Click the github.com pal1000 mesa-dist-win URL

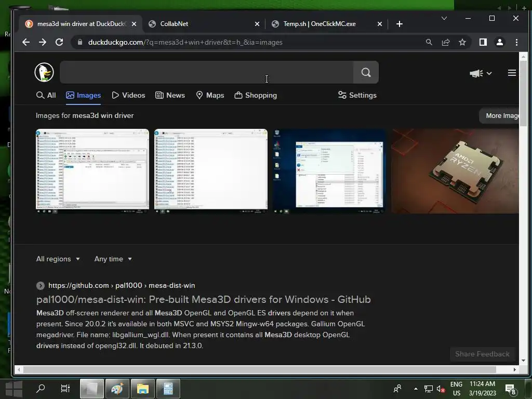(122, 286)
